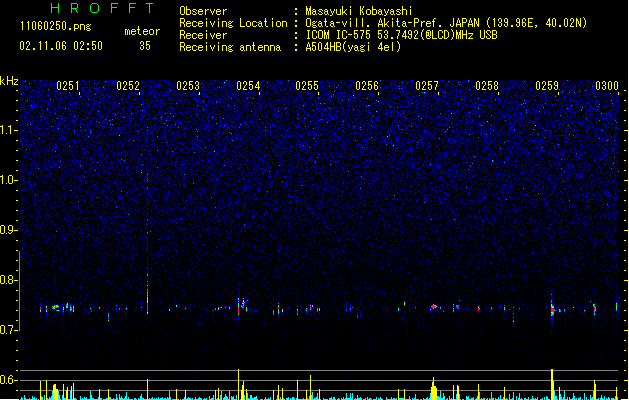Screen dimensions: 629x400
Task: Click the 0259 time marker
Action: coord(547,86)
